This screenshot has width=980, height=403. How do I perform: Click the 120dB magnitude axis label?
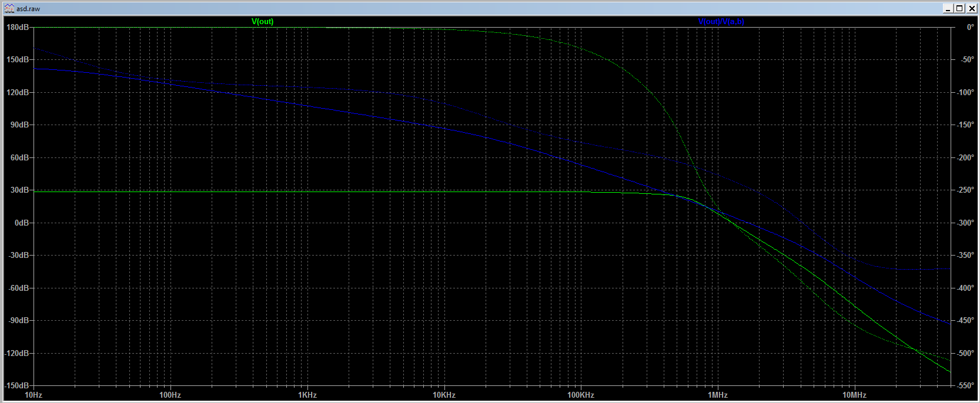pyautogui.click(x=18, y=93)
